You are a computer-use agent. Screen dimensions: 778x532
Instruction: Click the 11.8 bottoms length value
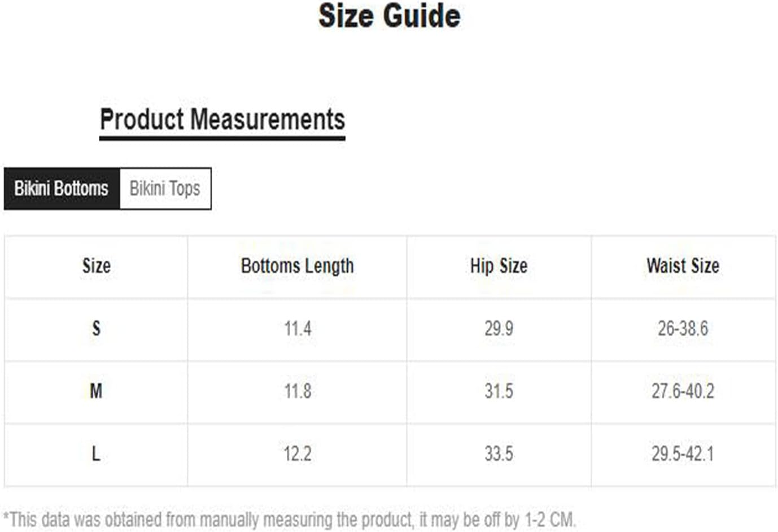click(x=298, y=391)
